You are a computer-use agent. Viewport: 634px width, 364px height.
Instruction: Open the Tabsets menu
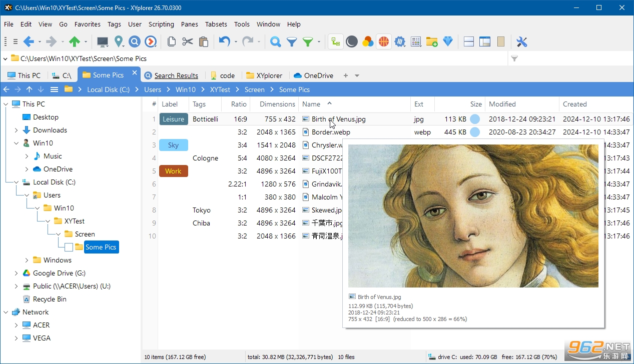[x=216, y=24]
